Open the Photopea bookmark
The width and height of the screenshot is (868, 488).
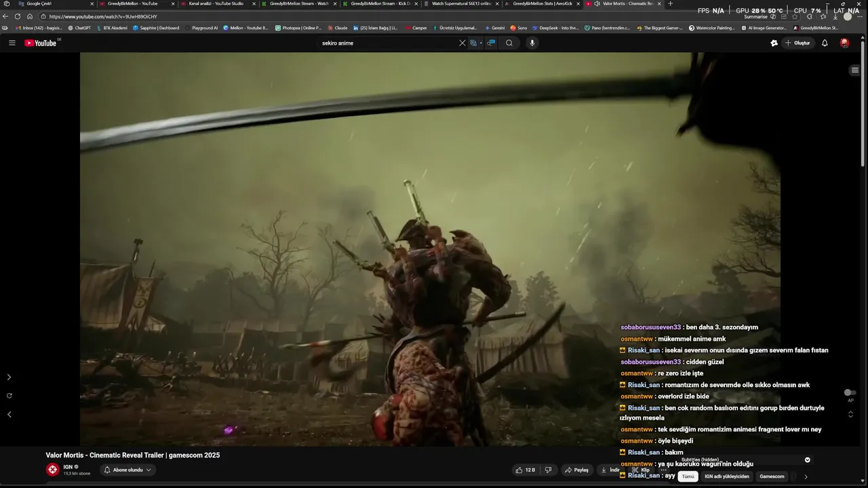298,28
